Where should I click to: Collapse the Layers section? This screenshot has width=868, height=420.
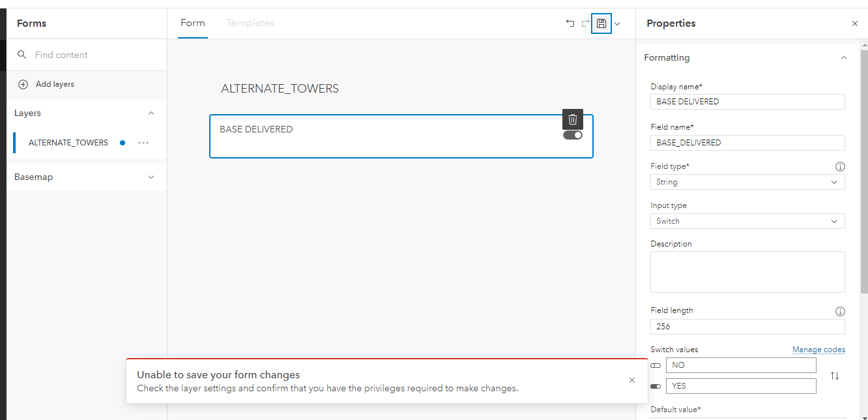pos(151,113)
